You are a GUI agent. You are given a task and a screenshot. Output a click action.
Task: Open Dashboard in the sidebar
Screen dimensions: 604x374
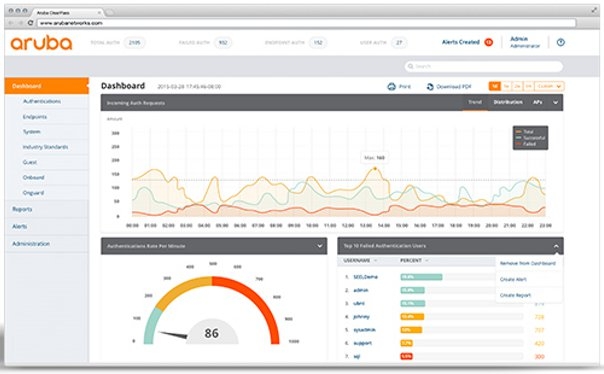point(47,86)
